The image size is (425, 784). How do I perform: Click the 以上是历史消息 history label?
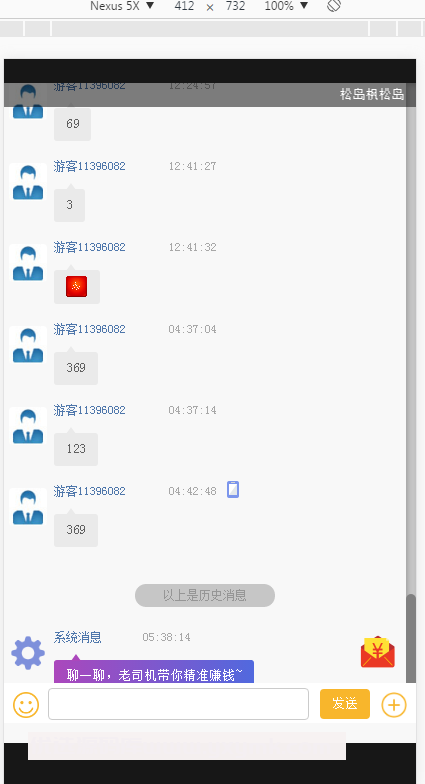click(205, 596)
